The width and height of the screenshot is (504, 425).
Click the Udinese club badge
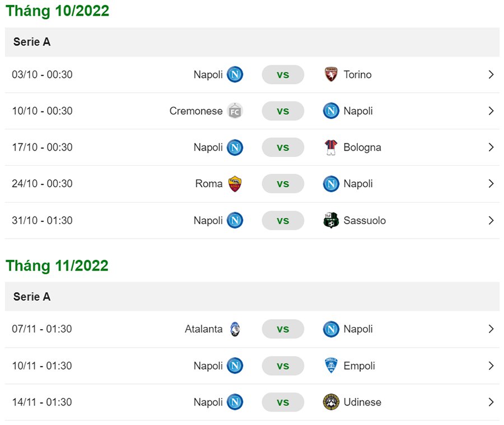pyautogui.click(x=331, y=402)
